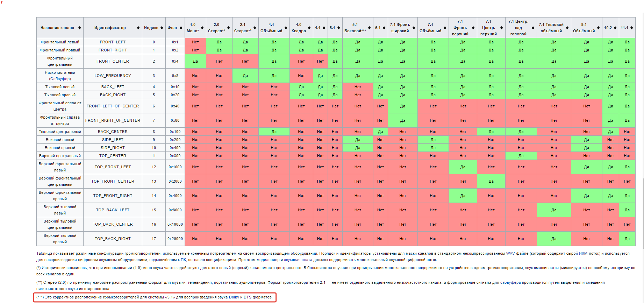Click the green Да cell in TOP_CENTER row
Image resolution: width=644 pixels, height=303 pixels.
521,156
